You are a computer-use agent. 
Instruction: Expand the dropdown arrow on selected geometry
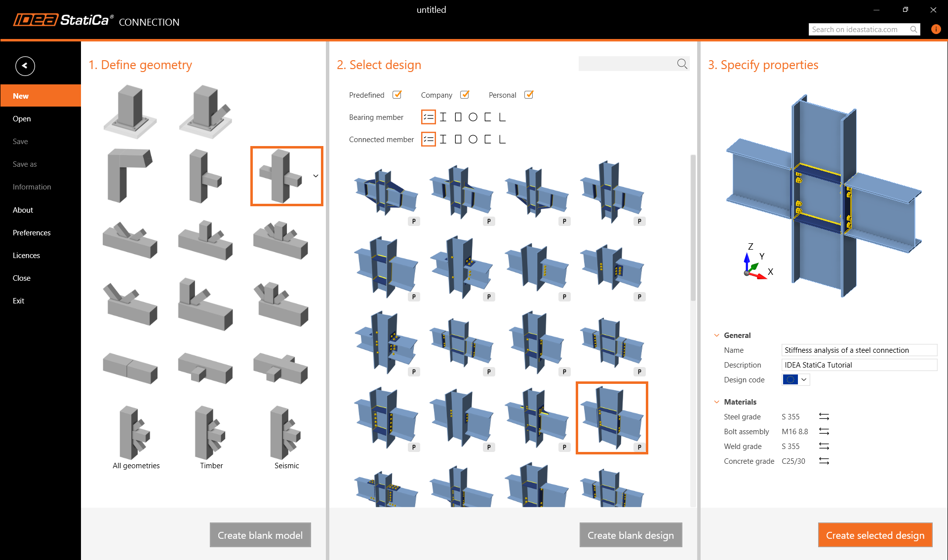(316, 176)
